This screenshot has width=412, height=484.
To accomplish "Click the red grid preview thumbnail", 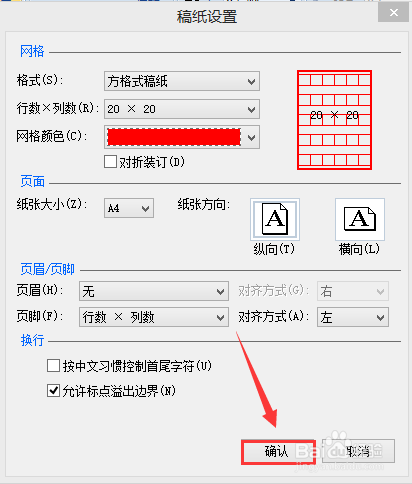I will tap(334, 120).
